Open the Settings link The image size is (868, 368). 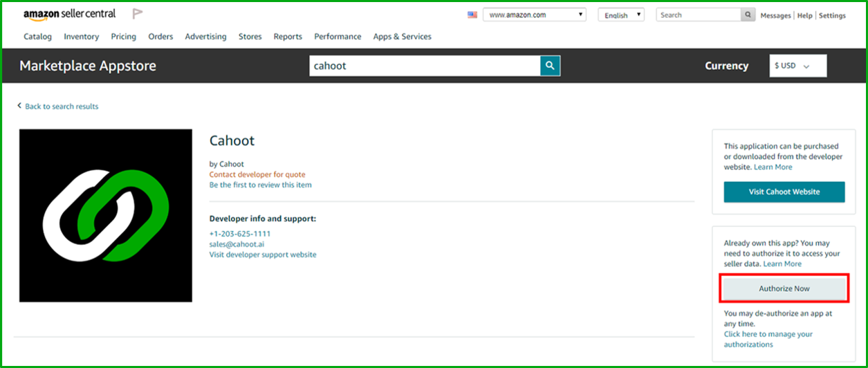pyautogui.click(x=832, y=15)
